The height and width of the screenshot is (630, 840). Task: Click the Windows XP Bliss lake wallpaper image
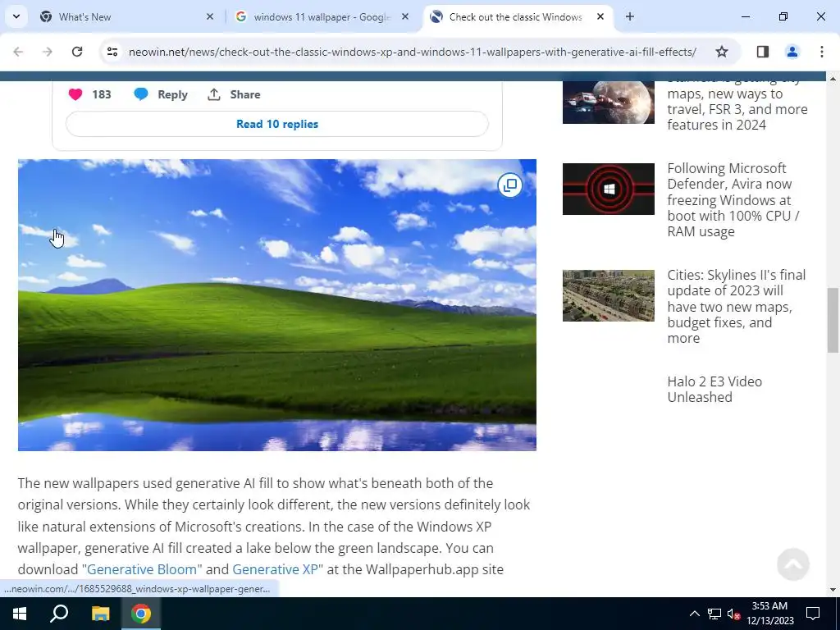click(277, 305)
